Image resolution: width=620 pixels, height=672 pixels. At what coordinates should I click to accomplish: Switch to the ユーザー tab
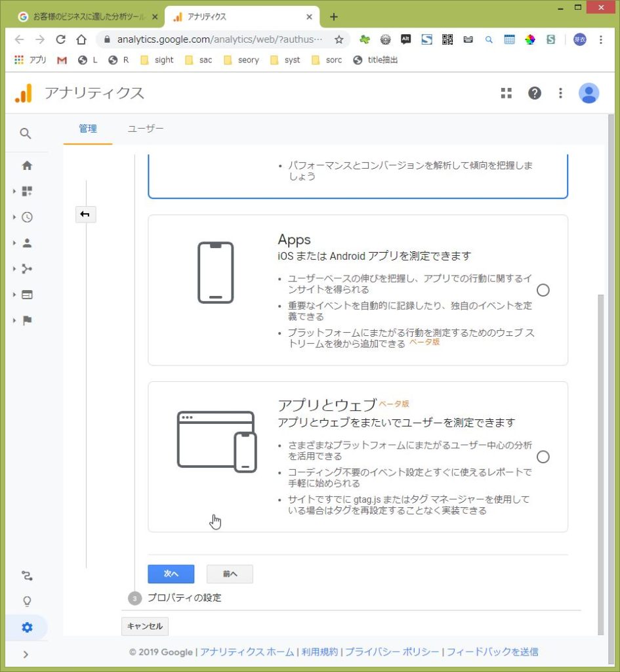point(145,129)
